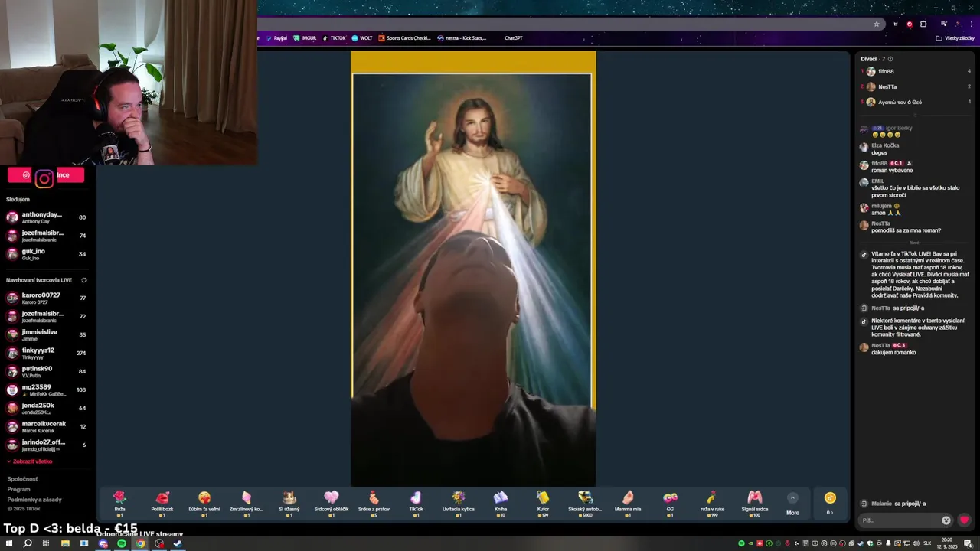This screenshot has width=980, height=551.
Task: Open guk_ino followed live channel
Action: coord(46,254)
